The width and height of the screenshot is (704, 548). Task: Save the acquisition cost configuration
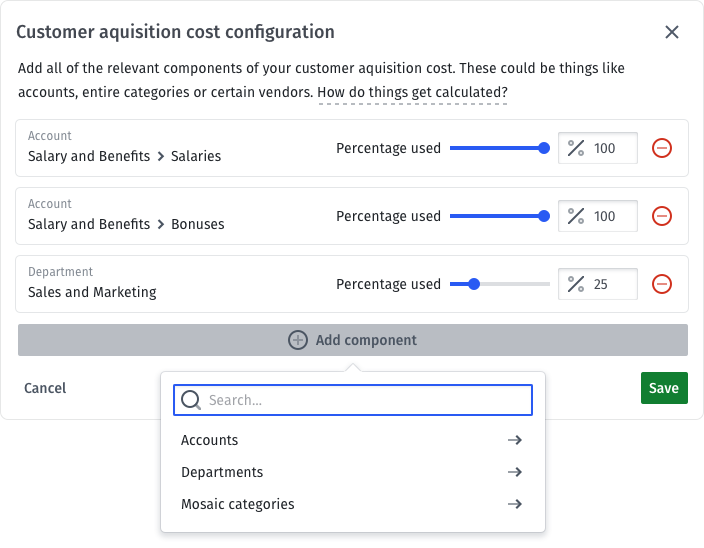point(664,388)
